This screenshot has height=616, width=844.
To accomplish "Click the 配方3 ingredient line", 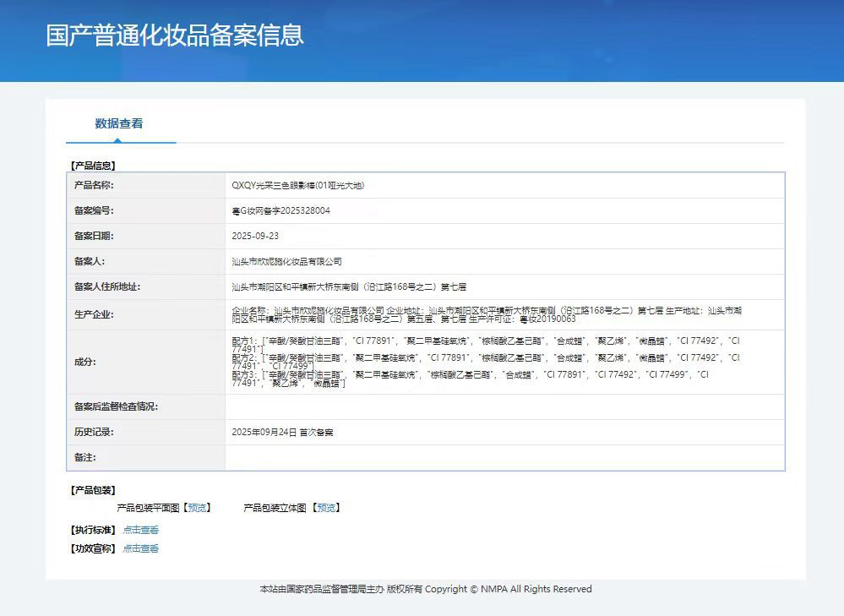I will [x=471, y=379].
